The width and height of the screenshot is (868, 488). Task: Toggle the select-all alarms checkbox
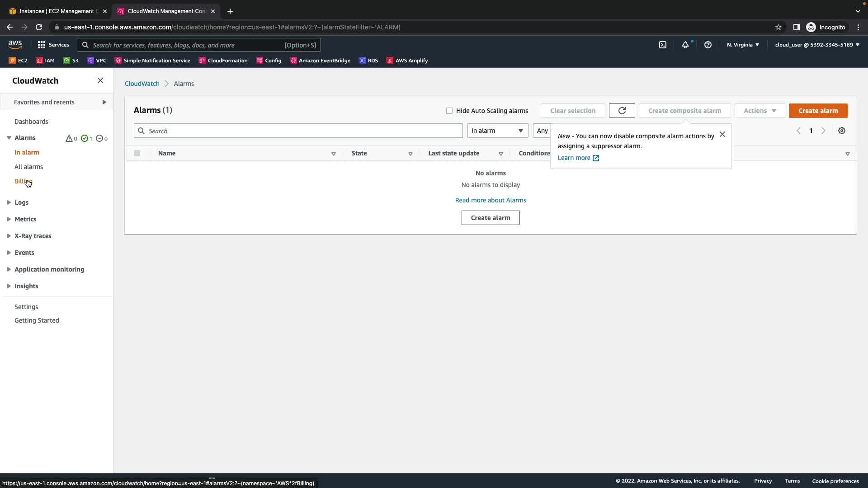[x=137, y=153]
